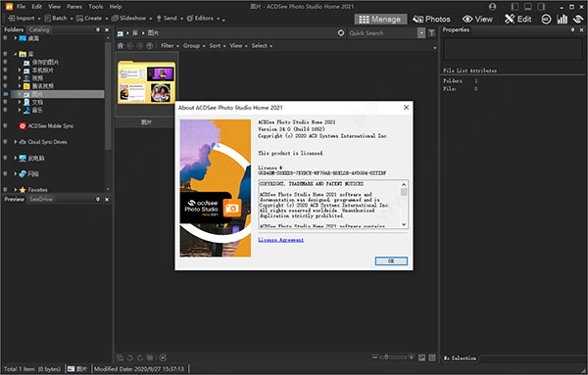Select the yellow folder thumbnail

coord(146,83)
